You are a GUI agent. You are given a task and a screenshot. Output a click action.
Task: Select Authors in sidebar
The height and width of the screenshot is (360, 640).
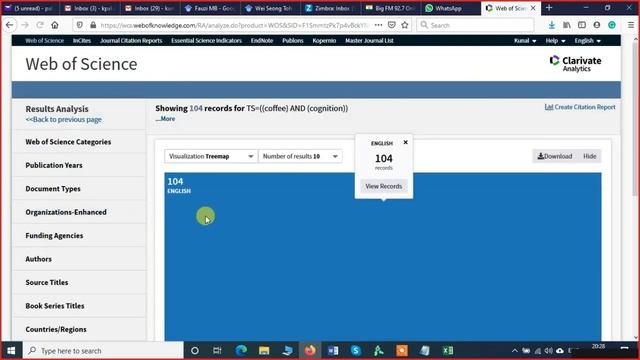click(x=39, y=259)
